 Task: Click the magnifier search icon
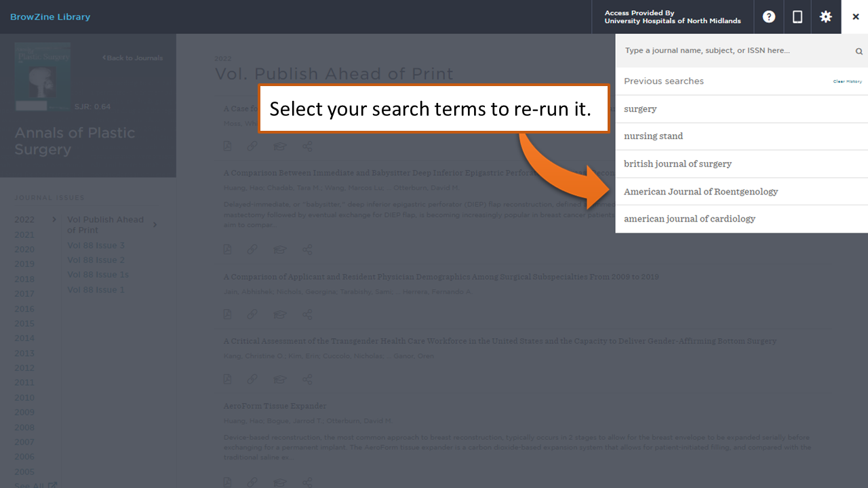(x=859, y=52)
